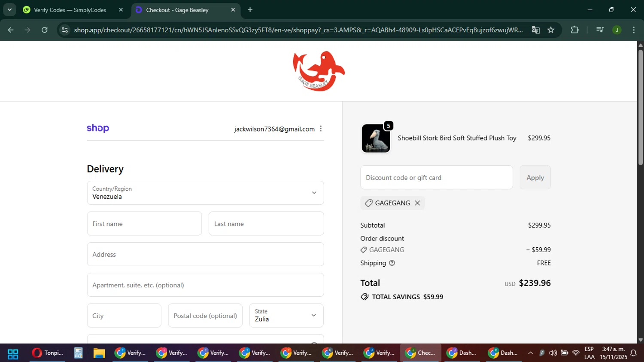Go back to the previous page
644x362 pixels.
(11, 30)
